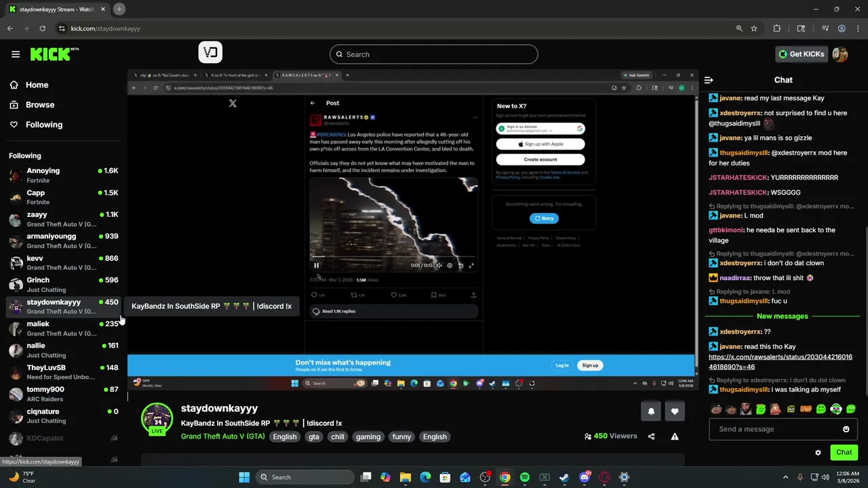Screen dimensions: 868x488
Task: Zoom page using Chrome magnifier icon
Action: coord(739,28)
